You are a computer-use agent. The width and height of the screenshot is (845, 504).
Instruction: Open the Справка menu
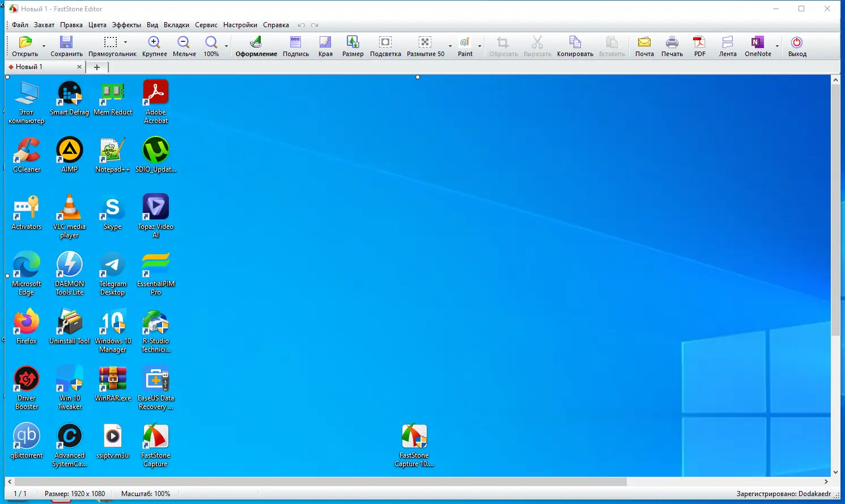(276, 25)
